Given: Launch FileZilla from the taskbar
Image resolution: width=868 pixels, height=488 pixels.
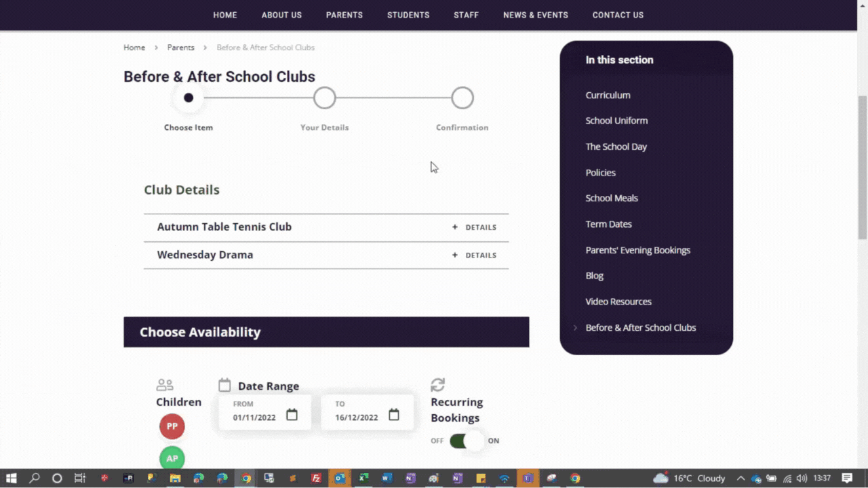Looking at the screenshot, I should click(316, 478).
